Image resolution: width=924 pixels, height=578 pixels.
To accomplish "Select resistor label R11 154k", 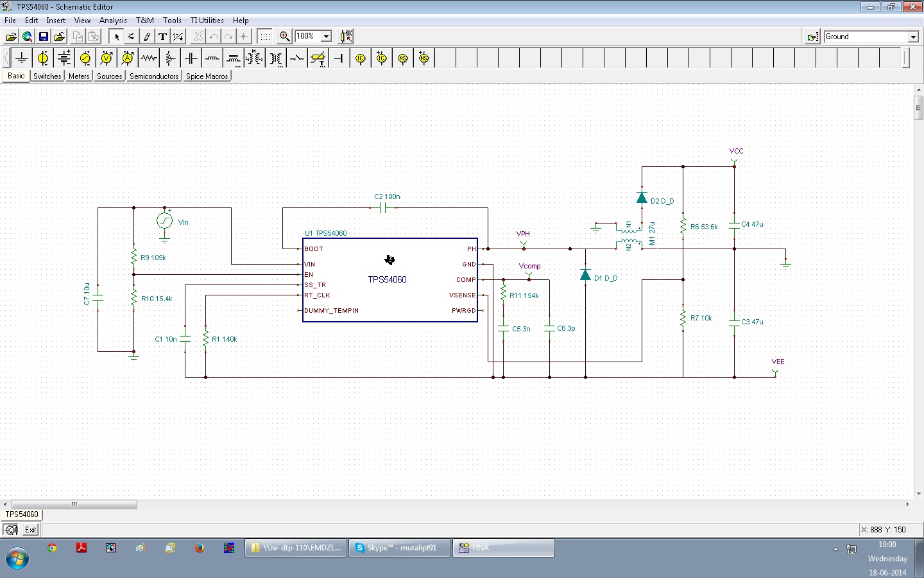I will point(524,295).
